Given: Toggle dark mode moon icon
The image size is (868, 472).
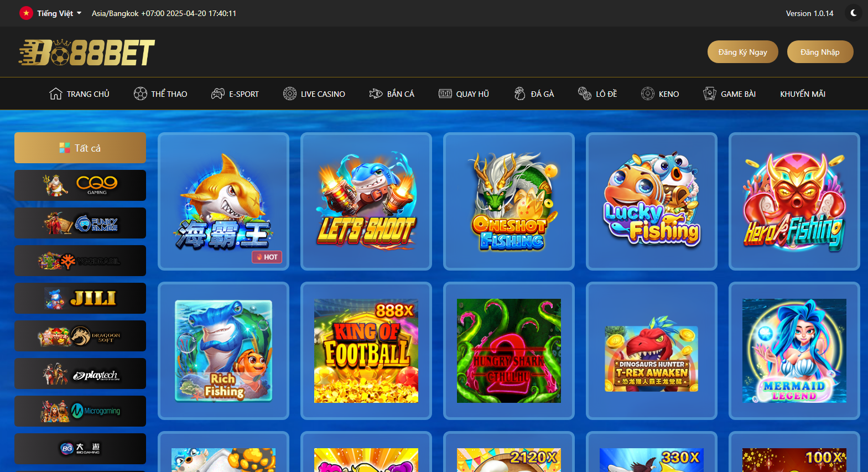Looking at the screenshot, I should point(853,13).
